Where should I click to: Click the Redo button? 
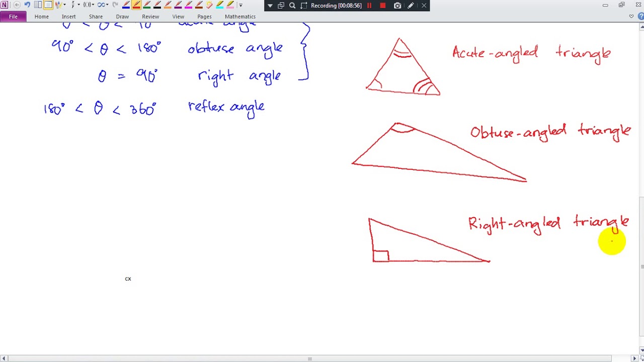click(116, 5)
